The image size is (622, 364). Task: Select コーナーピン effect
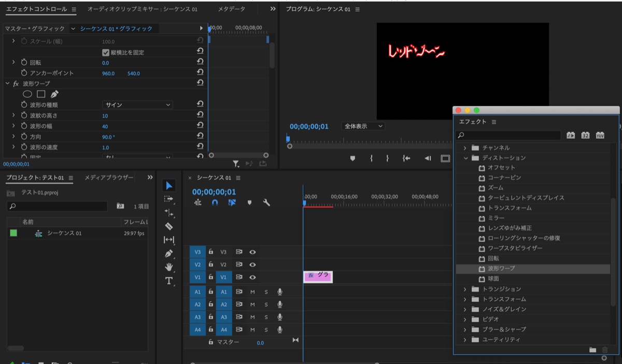[x=504, y=178]
